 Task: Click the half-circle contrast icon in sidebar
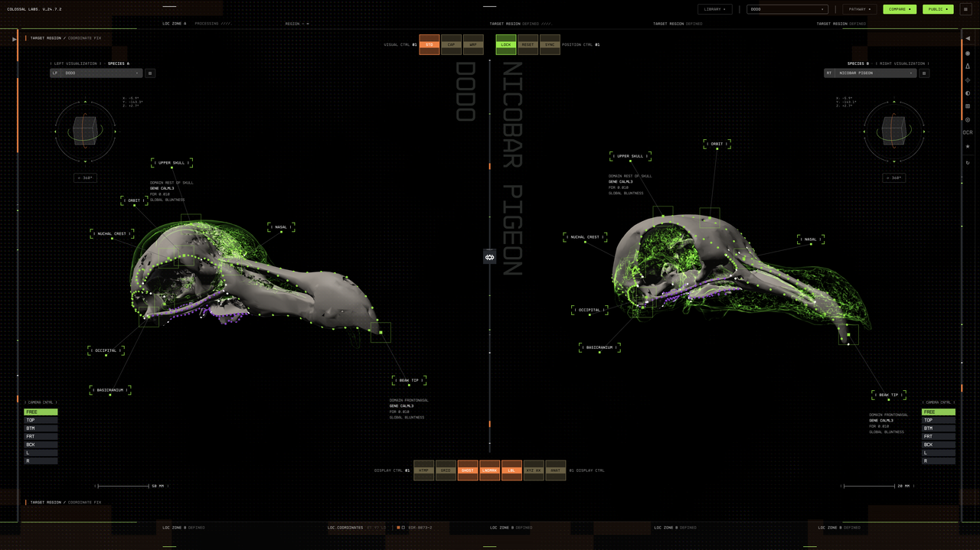click(x=968, y=93)
